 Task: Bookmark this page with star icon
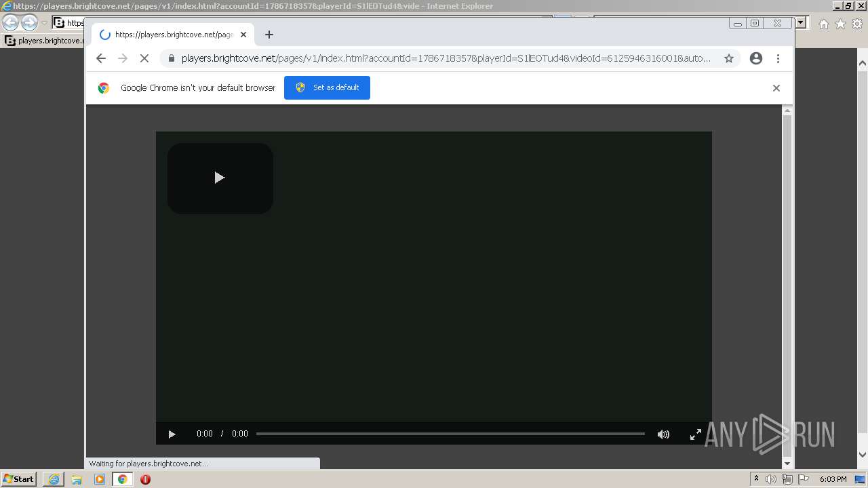tap(729, 58)
